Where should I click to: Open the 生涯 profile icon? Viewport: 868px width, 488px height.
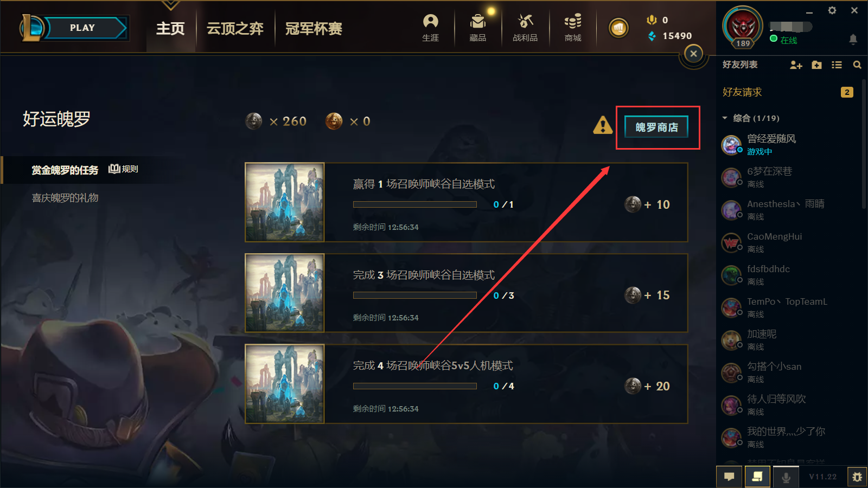pos(430,28)
